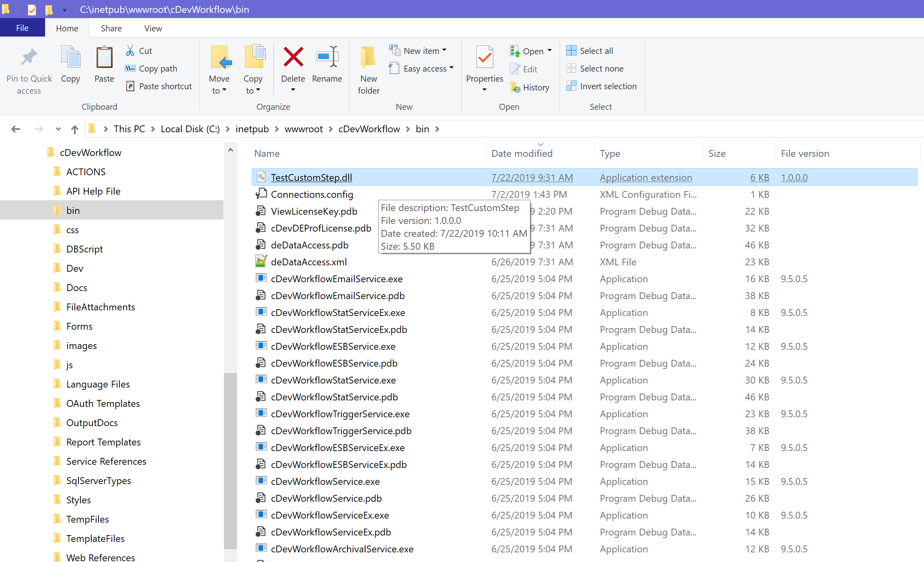This screenshot has height=562, width=924.
Task: Sort by Date modified column header
Action: pos(540,153)
